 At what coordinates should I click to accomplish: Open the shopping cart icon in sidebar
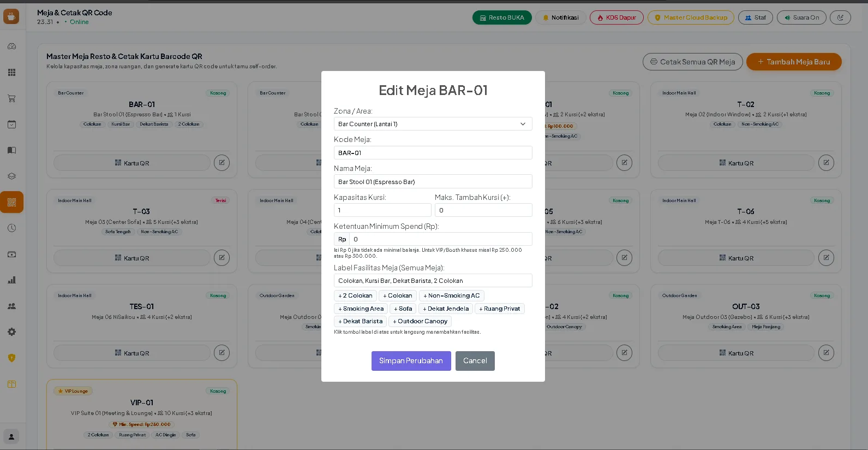[x=11, y=98]
